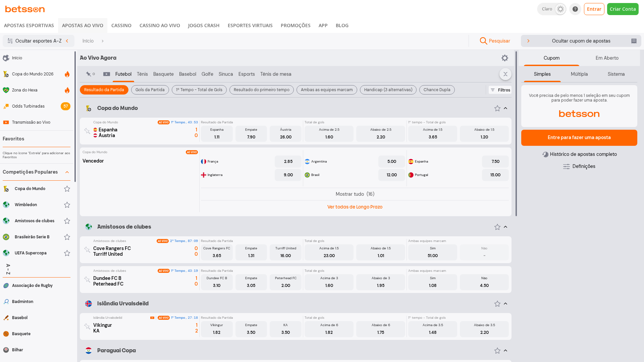Click the bet slip receipt icon
644x362 pixels.
pos(634,41)
